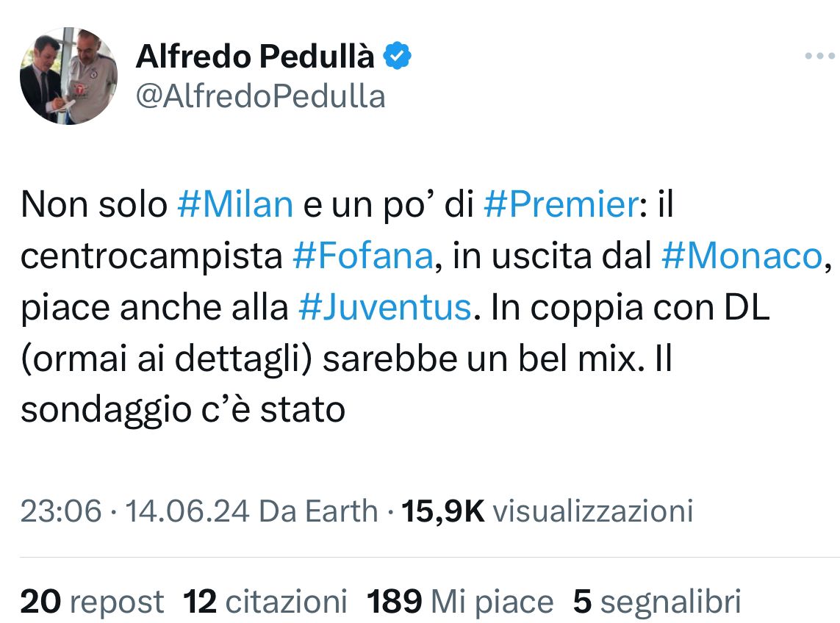This screenshot has height=623, width=840.
Task: Open the 12 citazioni list
Action: tap(265, 602)
